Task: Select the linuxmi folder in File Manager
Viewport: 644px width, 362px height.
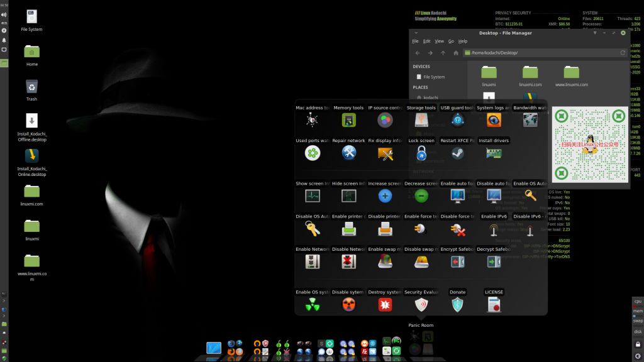Action: (x=489, y=76)
